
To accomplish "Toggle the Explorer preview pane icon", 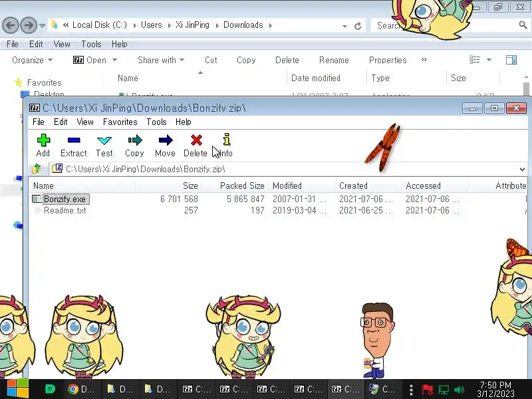I will point(511,60).
